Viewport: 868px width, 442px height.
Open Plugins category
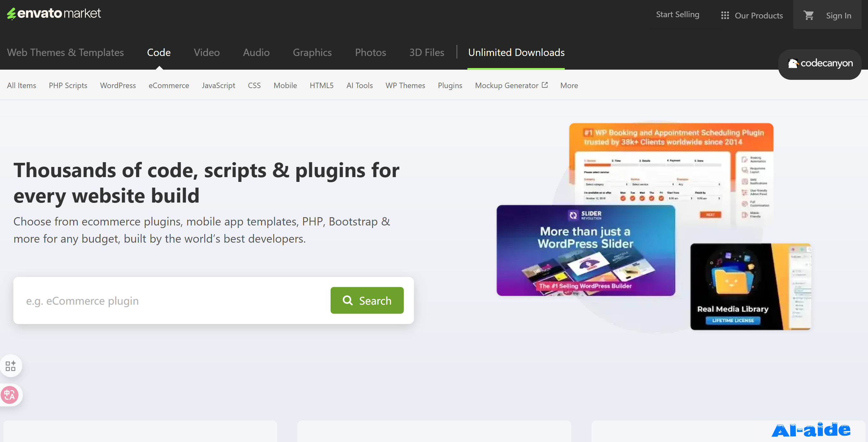pos(450,86)
